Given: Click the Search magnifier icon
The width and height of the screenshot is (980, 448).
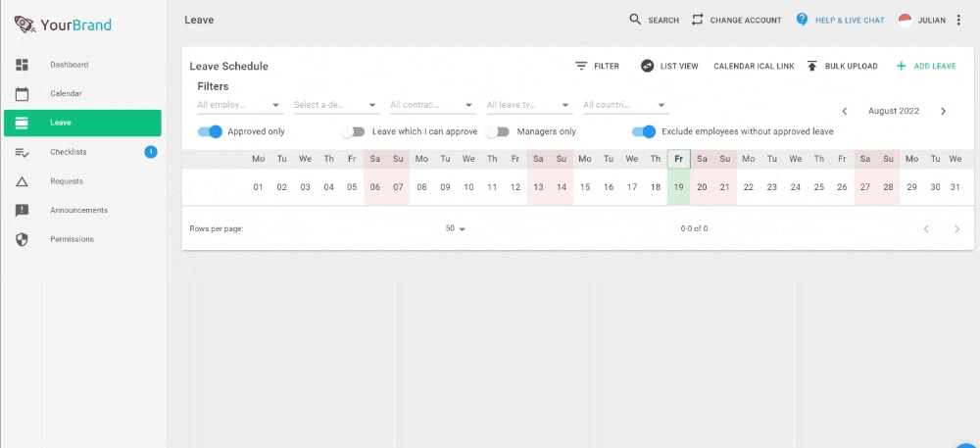Looking at the screenshot, I should (x=635, y=20).
